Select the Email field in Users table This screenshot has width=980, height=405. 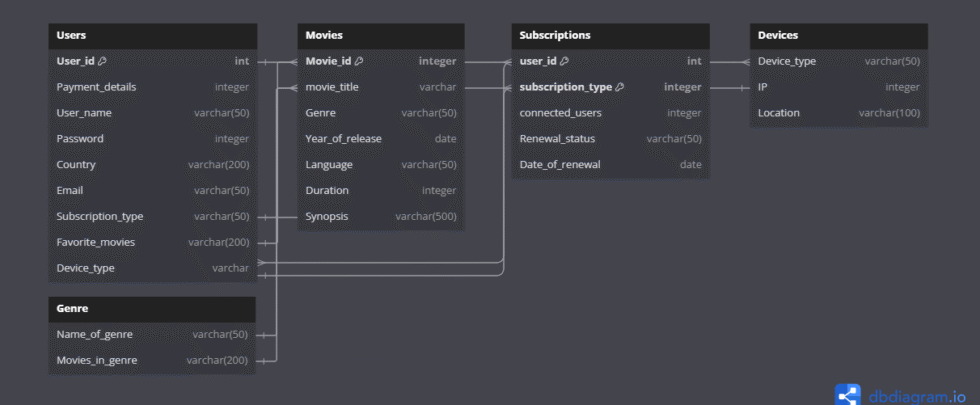point(152,190)
